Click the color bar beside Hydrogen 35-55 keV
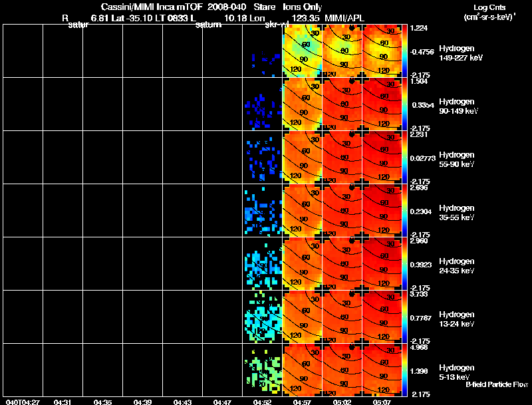 pyautogui.click(x=404, y=211)
